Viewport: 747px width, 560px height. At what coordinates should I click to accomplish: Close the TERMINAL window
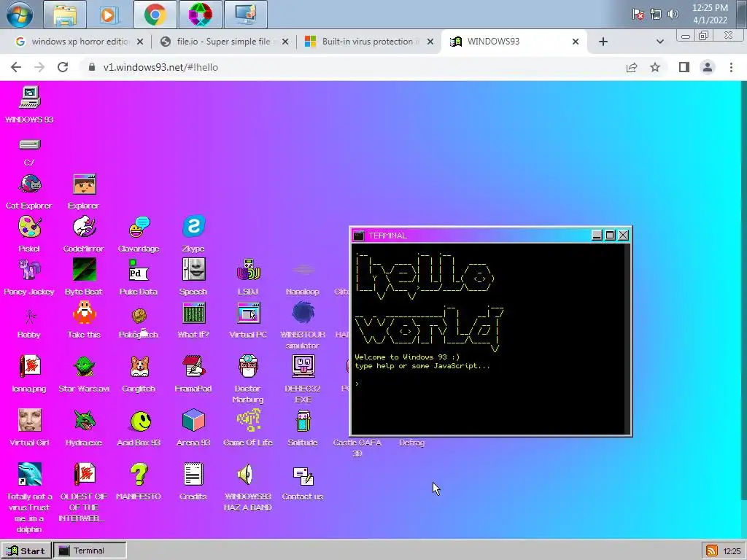pos(623,236)
